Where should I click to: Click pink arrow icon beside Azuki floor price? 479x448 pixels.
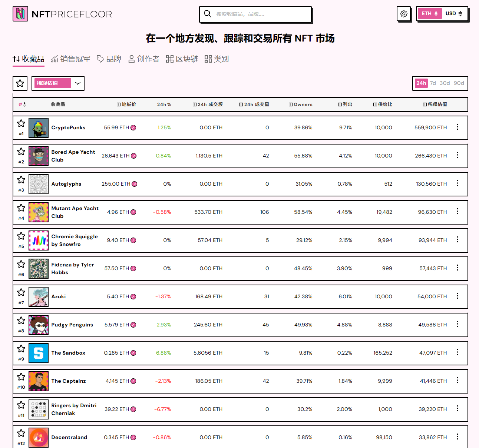pos(133,296)
